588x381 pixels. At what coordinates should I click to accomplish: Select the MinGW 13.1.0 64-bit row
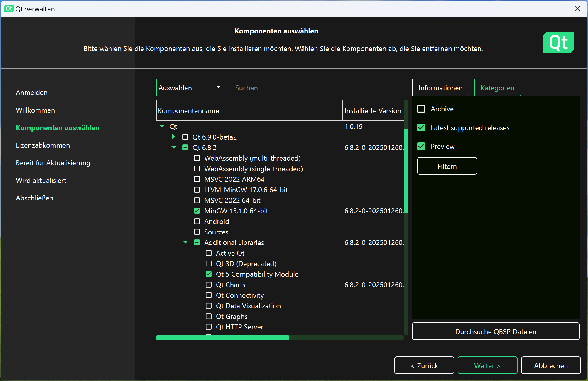tap(236, 211)
